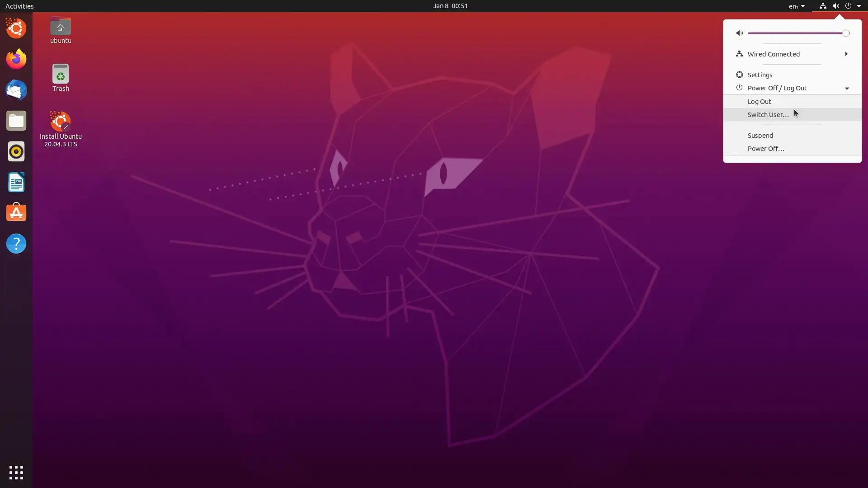
Task: Open the 'en' keyboard layout dropdown
Action: (x=797, y=6)
